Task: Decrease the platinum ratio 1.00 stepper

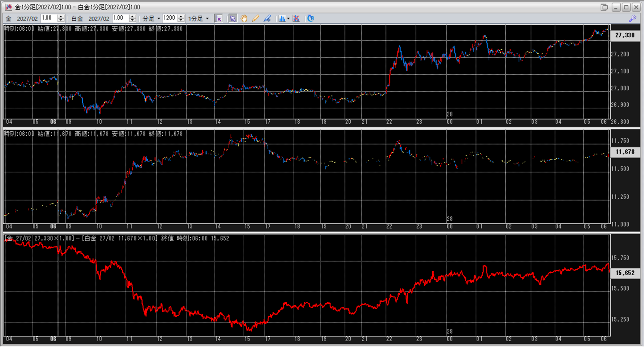Action: tap(133, 21)
